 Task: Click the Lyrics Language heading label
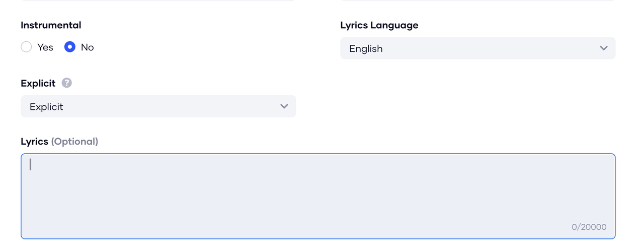(x=379, y=25)
